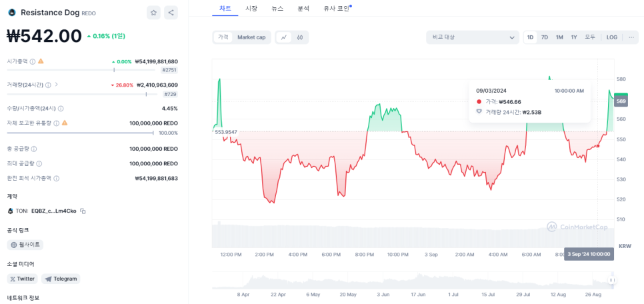
Task: Click the 553.9547 baseline label on chart
Action: click(x=226, y=132)
